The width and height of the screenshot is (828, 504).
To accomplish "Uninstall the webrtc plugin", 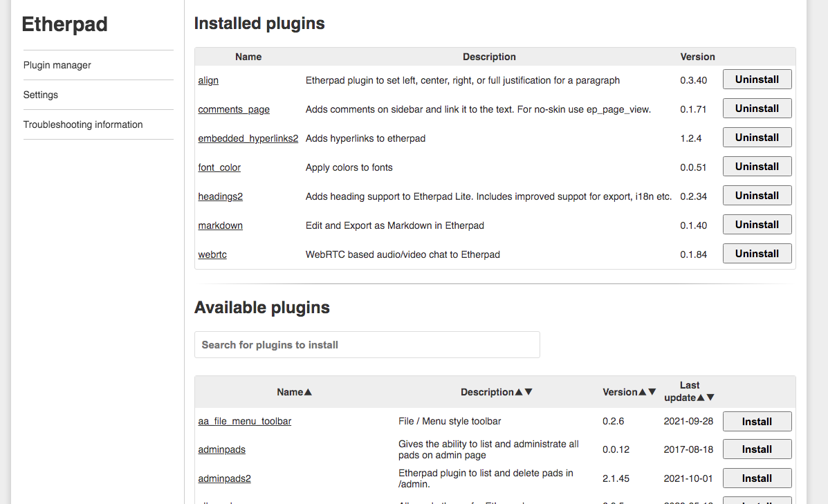I will (757, 253).
